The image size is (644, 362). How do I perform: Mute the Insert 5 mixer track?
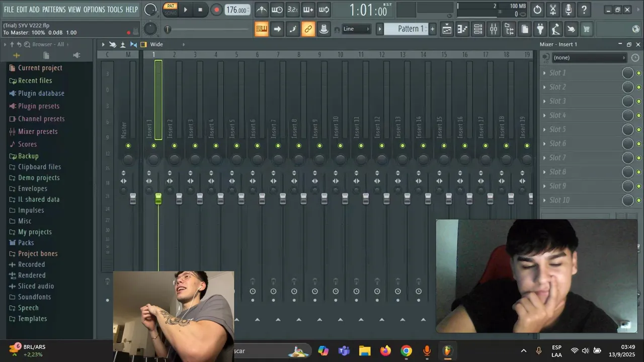pyautogui.click(x=236, y=146)
